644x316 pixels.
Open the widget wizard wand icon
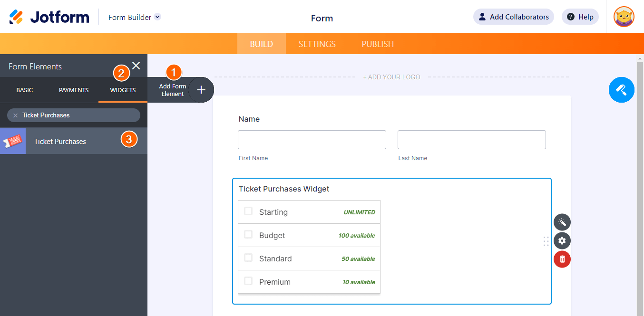pos(562,222)
